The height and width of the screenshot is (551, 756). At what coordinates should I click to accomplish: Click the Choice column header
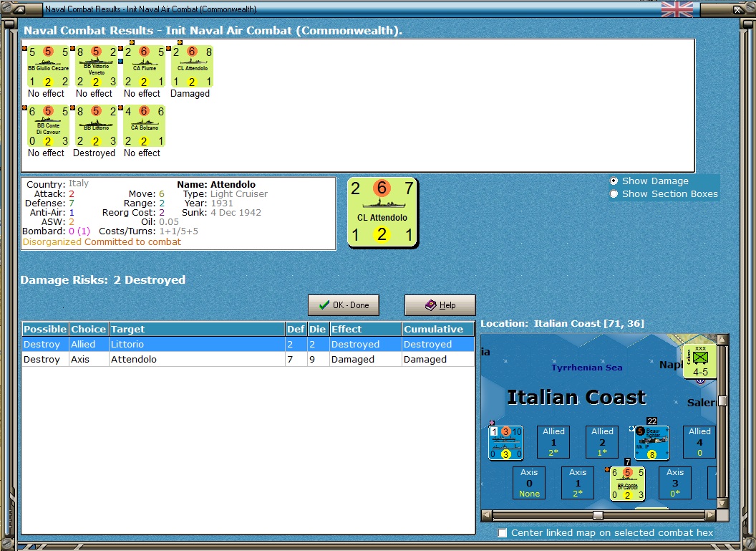click(89, 329)
